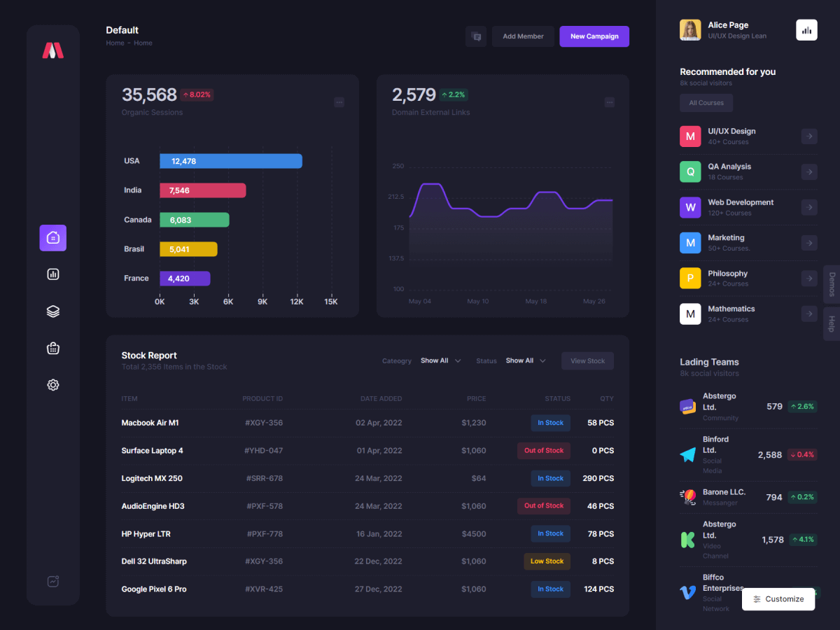Click the New Campaign button
This screenshot has width=840, height=630.
pyautogui.click(x=594, y=36)
